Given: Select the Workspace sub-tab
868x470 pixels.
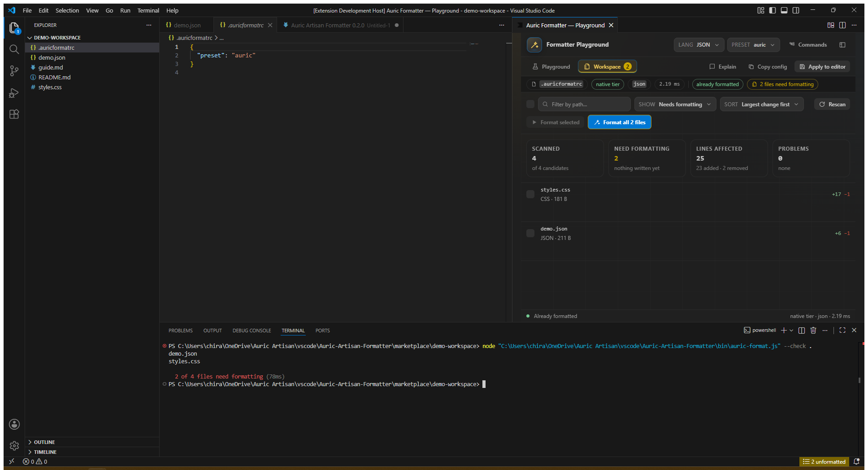Looking at the screenshot, I should [x=608, y=66].
